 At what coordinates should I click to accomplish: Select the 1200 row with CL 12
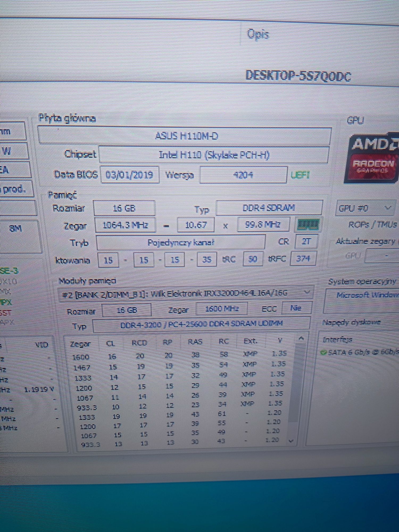tap(180, 385)
